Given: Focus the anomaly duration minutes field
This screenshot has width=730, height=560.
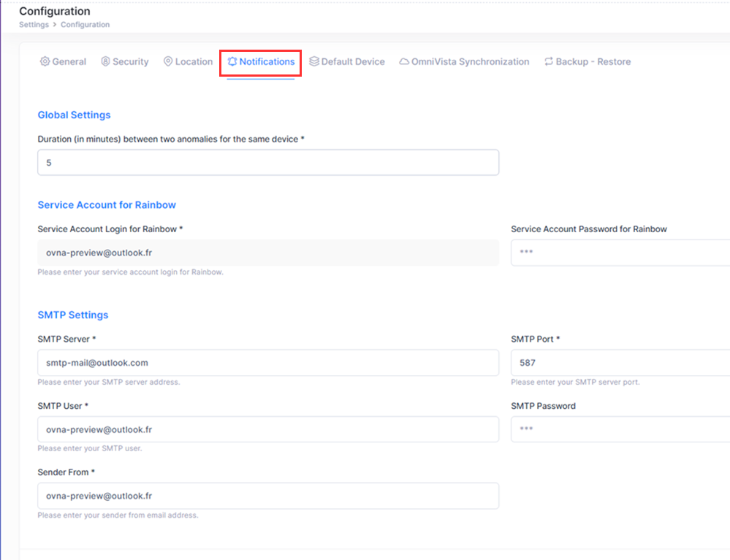Looking at the screenshot, I should 268,163.
